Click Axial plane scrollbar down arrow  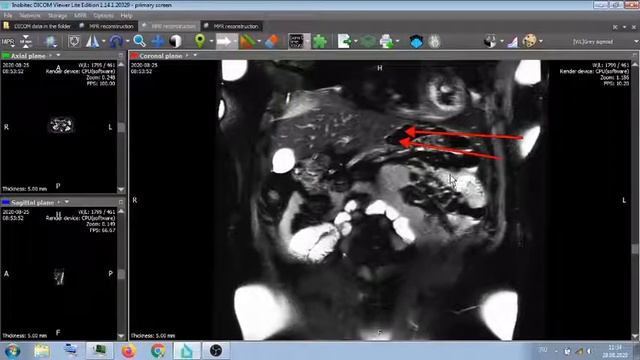coord(121,189)
